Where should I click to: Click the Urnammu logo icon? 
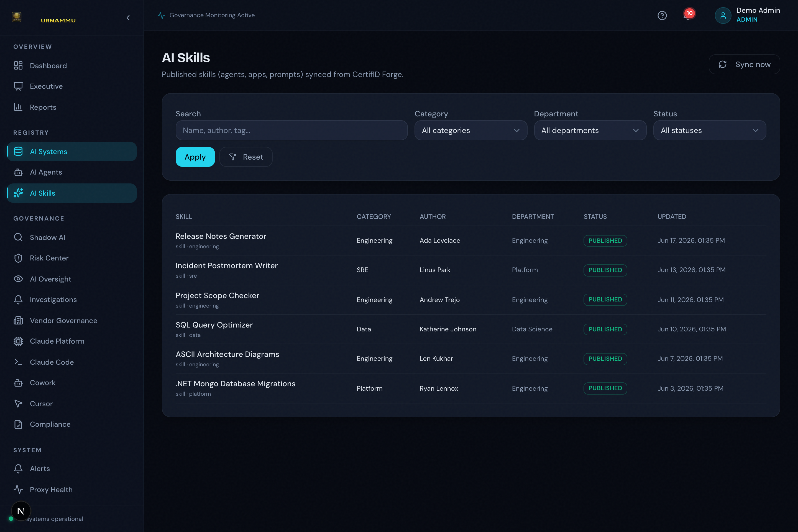tap(17, 17)
